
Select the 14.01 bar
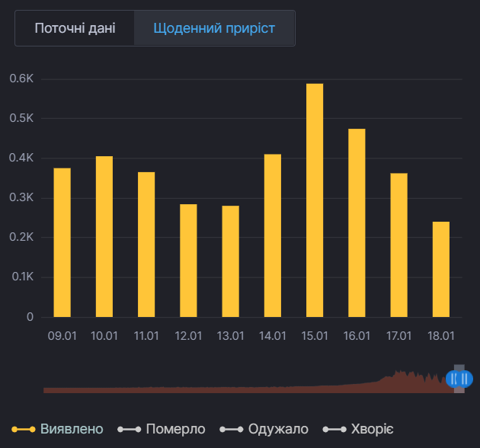click(x=273, y=235)
